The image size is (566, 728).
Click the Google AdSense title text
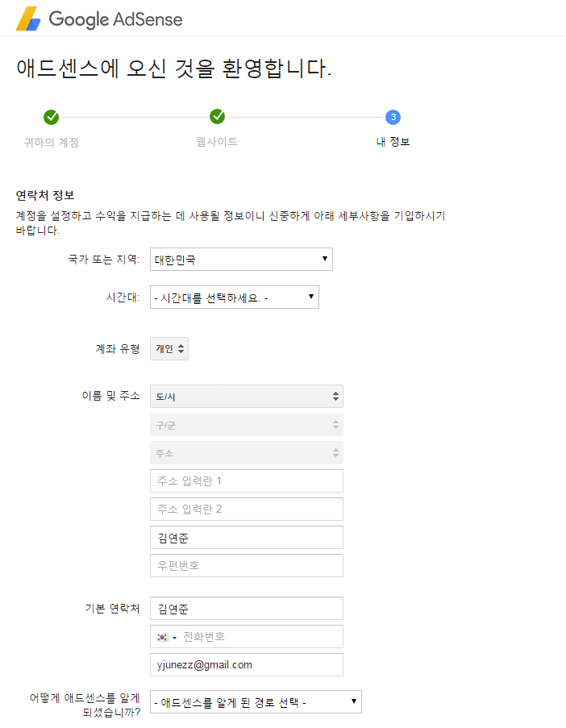pyautogui.click(x=115, y=19)
